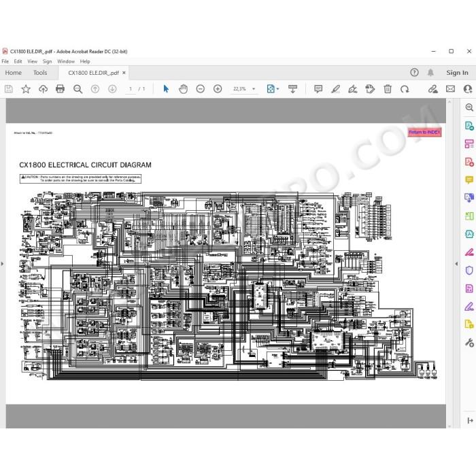Switch to the Tools tab
This screenshot has height=476, width=476.
tap(40, 73)
